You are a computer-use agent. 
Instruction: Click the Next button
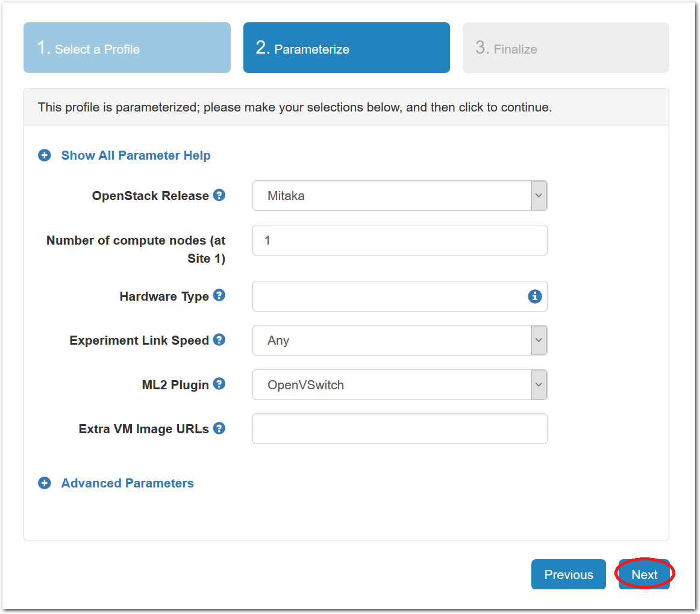pos(644,574)
